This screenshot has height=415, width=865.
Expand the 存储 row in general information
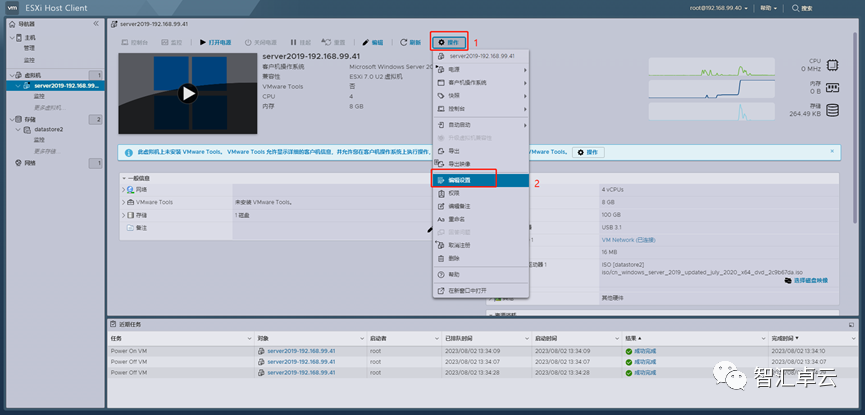124,215
